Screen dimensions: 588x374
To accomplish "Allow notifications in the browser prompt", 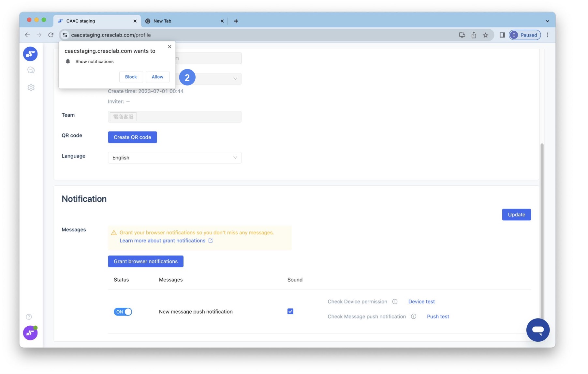I will point(157,77).
